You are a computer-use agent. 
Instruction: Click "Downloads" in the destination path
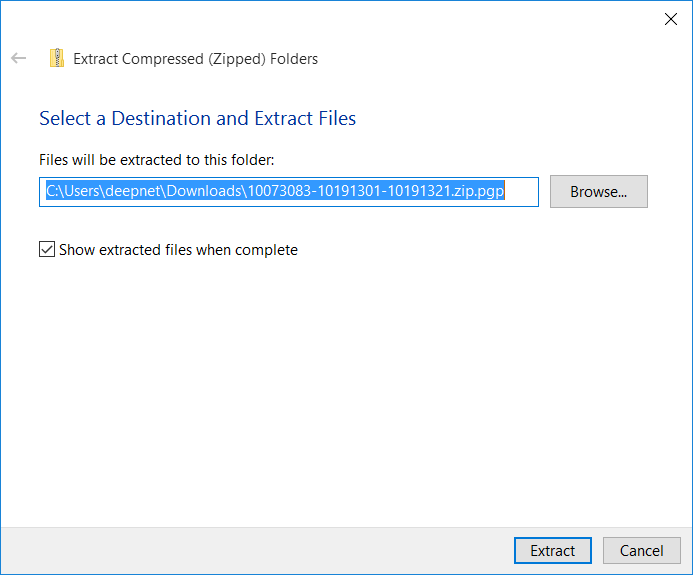pyautogui.click(x=205, y=192)
